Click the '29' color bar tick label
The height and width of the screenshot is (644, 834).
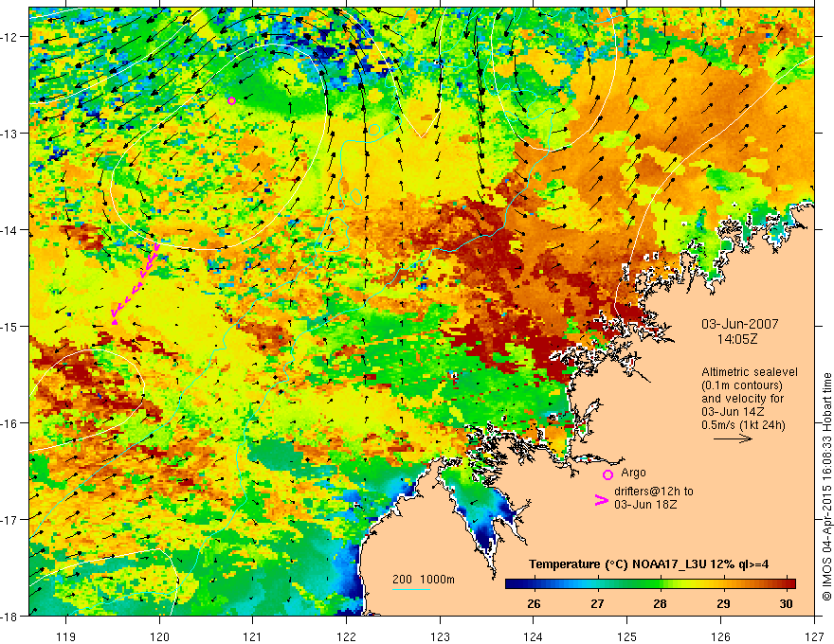(x=723, y=603)
